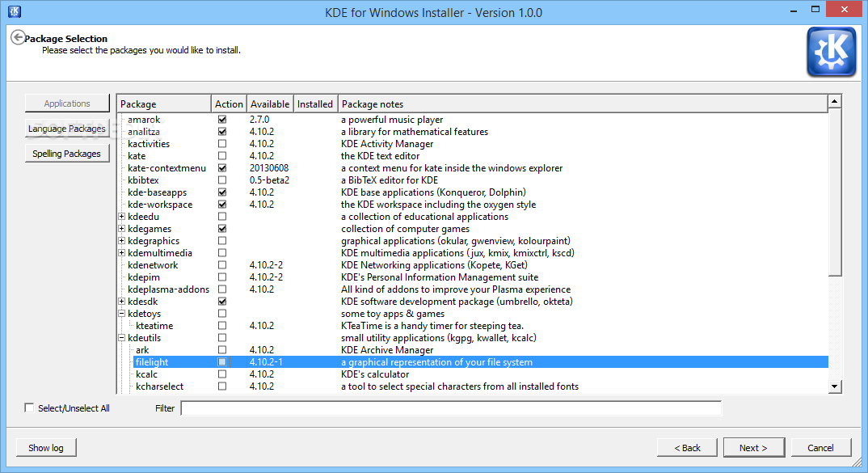Click 'a powerful music player' note
The width and height of the screenshot is (868, 473).
392,119
